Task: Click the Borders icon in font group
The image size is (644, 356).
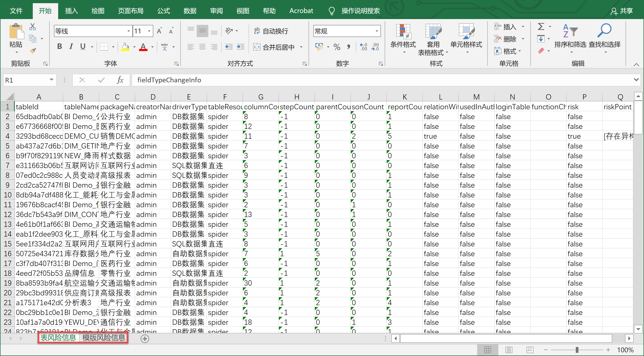Action: point(104,47)
